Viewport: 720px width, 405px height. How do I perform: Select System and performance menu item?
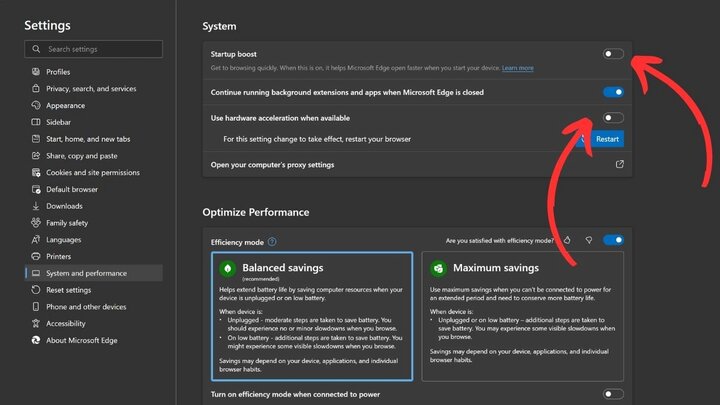[94, 273]
